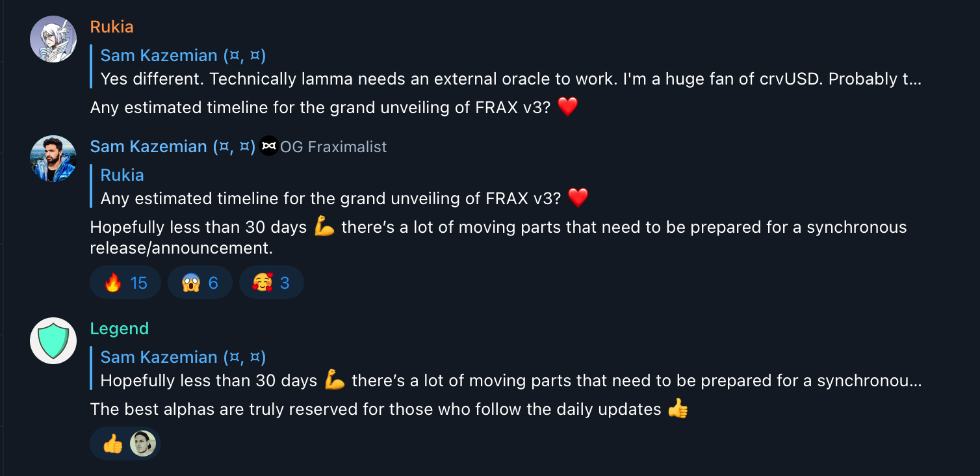Click red heart emoji ending Rukia's own message
The image size is (980, 476).
click(567, 107)
